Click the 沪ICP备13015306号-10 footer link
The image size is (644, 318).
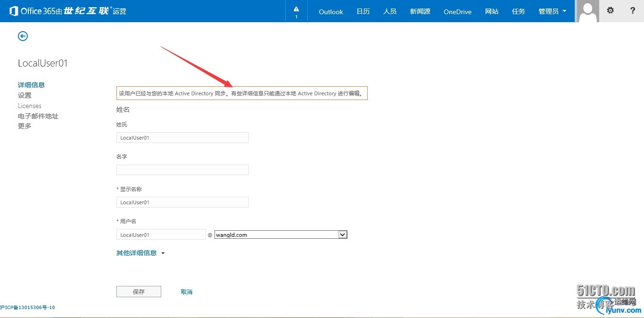pos(27,308)
